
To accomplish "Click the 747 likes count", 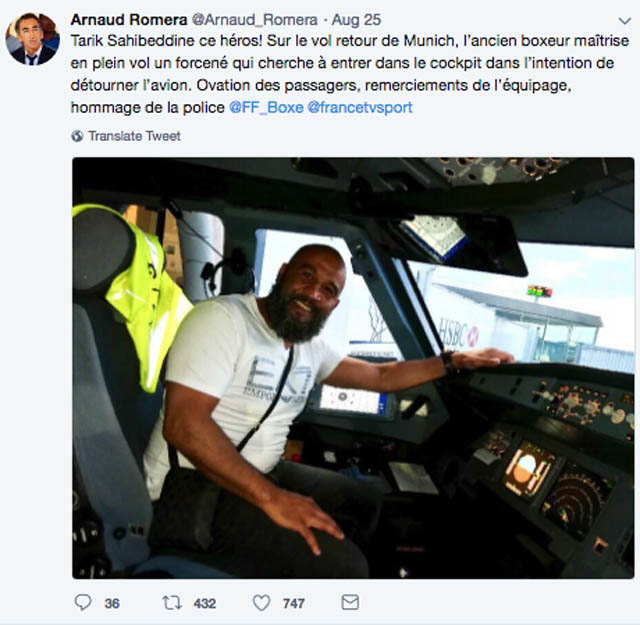I will pos(294,603).
